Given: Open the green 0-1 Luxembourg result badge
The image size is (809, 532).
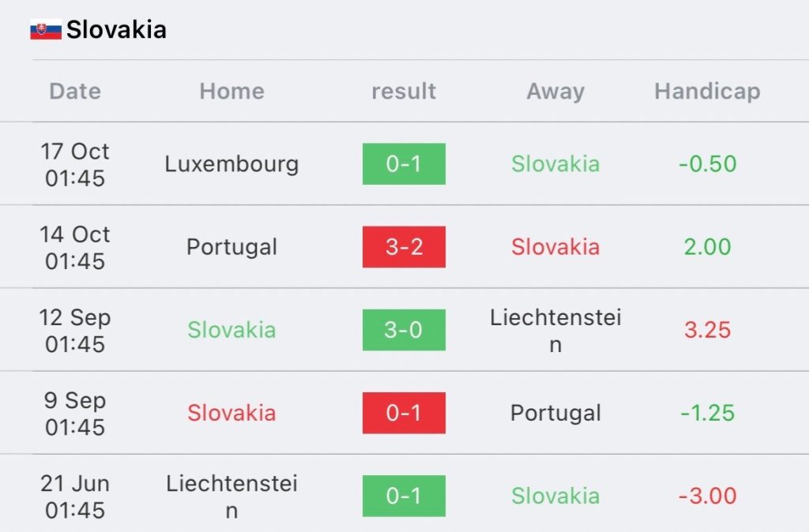Looking at the screenshot, I should [x=404, y=164].
